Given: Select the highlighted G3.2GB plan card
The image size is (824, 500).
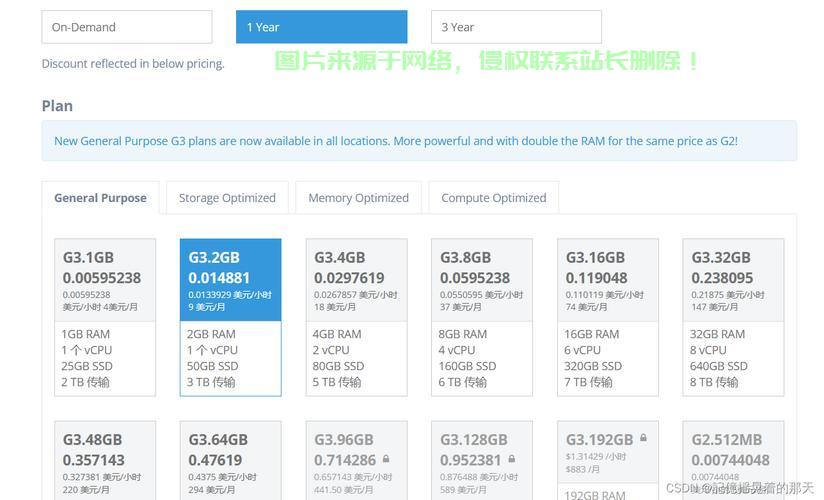Looking at the screenshot, I should 230,316.
